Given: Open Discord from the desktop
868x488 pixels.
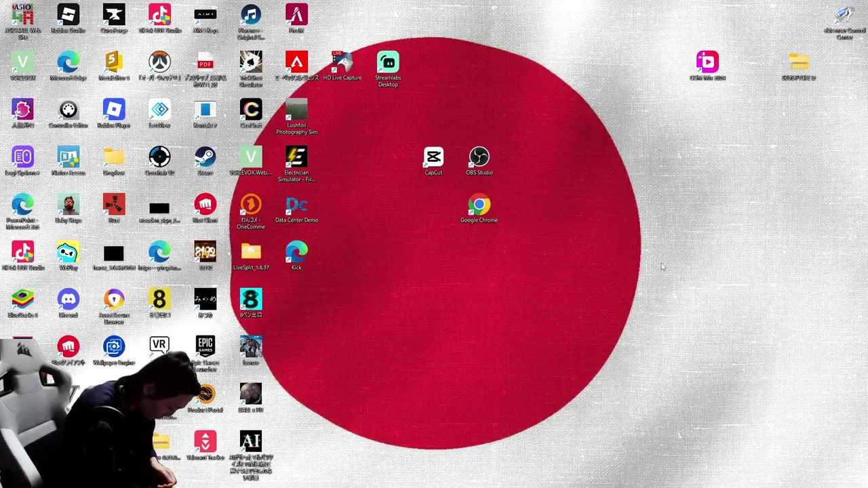Looking at the screenshot, I should pos(68,300).
